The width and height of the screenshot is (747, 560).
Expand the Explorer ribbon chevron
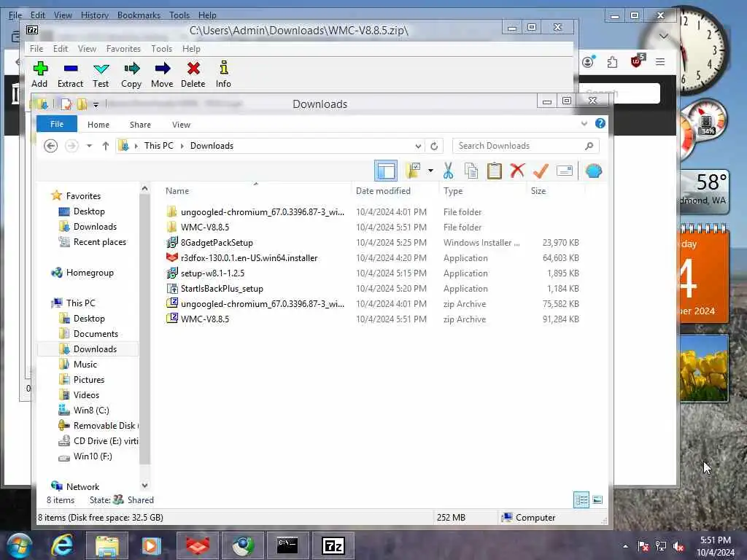point(584,124)
